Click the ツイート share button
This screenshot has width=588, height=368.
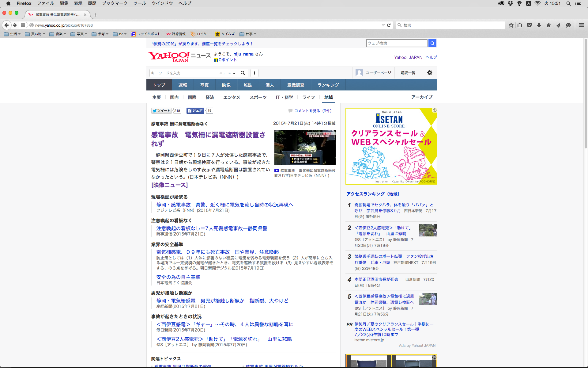tap(161, 111)
